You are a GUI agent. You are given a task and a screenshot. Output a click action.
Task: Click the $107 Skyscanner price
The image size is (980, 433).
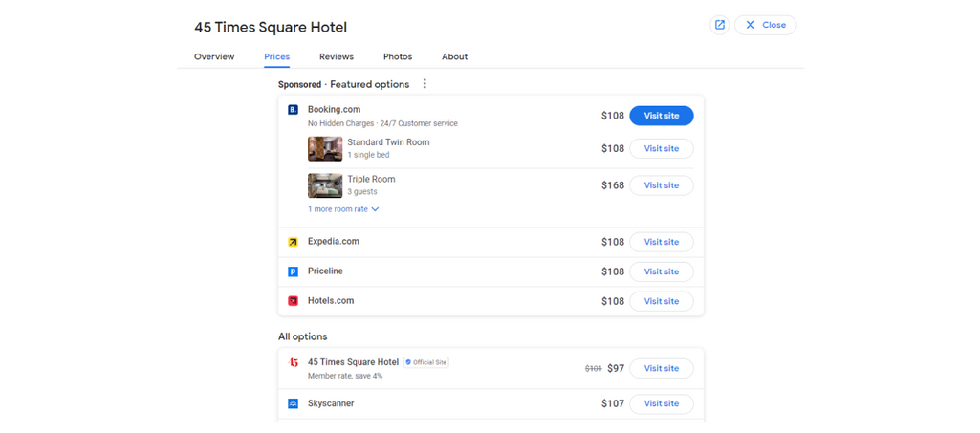[613, 404]
